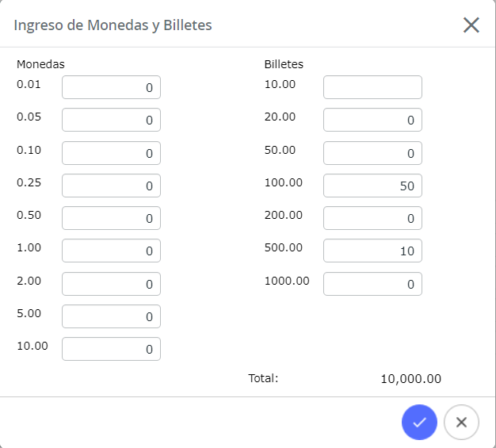
Task: Select the 1000.00 bill quantity field
Action: [372, 284]
